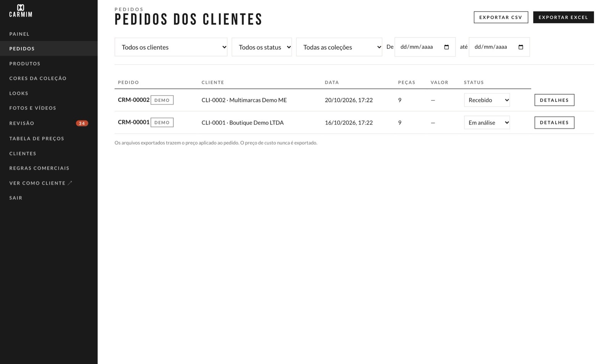Click the "De" start date field
This screenshot has width=611, height=364.
pos(425,47)
